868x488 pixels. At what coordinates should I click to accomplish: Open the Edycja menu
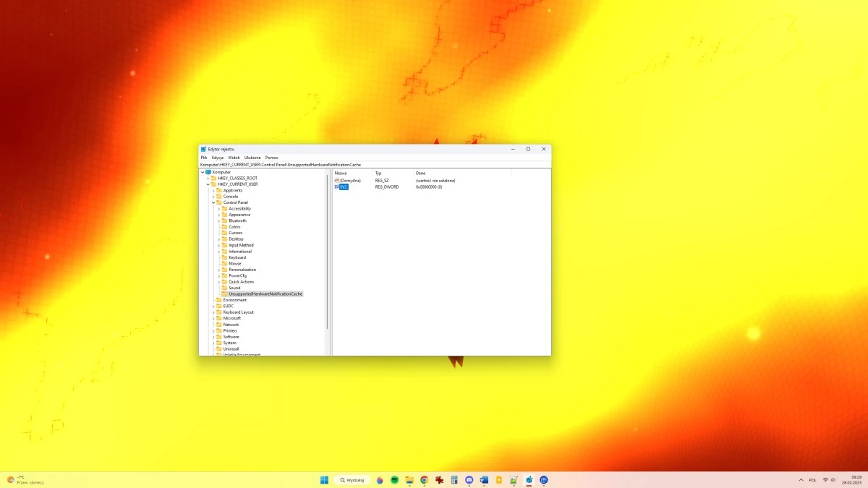[218, 157]
